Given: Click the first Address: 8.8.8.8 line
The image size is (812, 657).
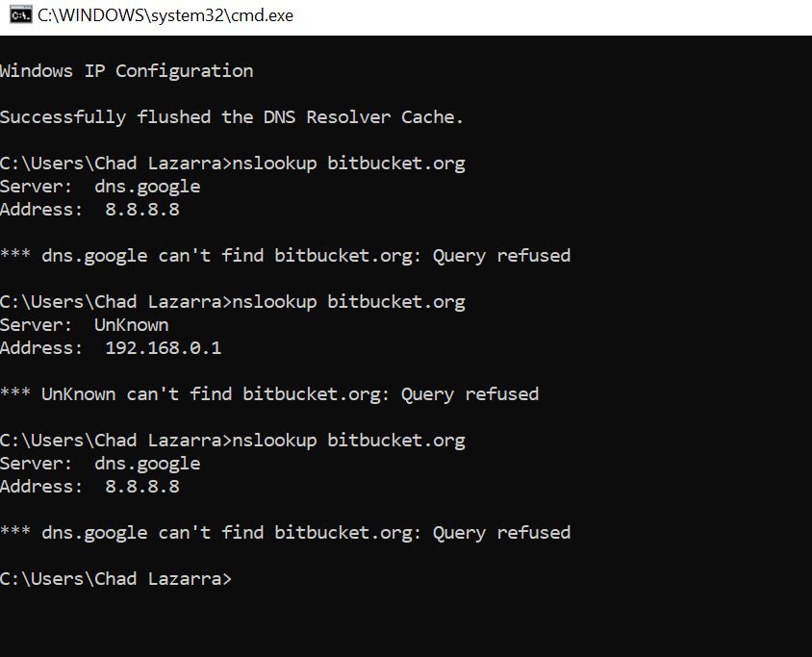Looking at the screenshot, I should tap(89, 210).
